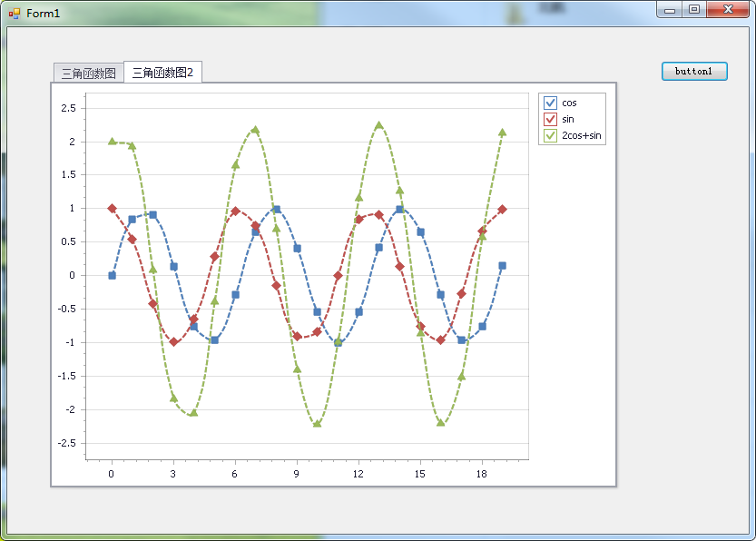Minimize the Form1 window
The image size is (756, 541).
pyautogui.click(x=670, y=10)
